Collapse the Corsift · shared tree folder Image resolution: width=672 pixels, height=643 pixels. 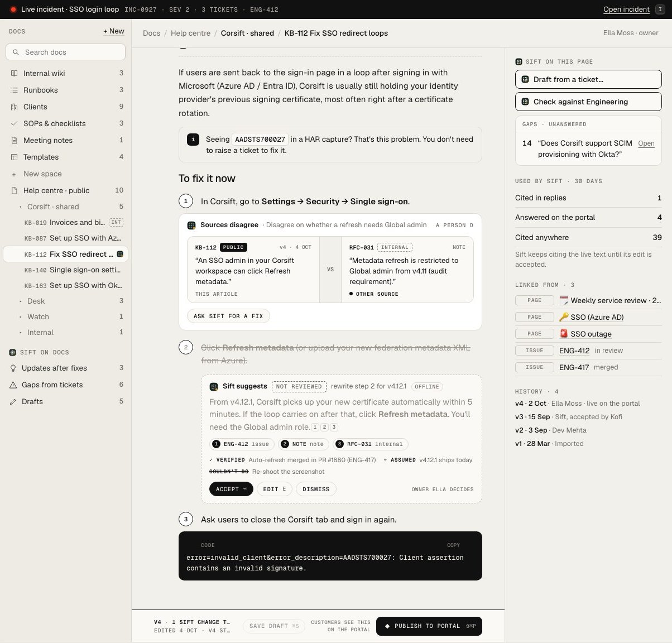(x=21, y=207)
